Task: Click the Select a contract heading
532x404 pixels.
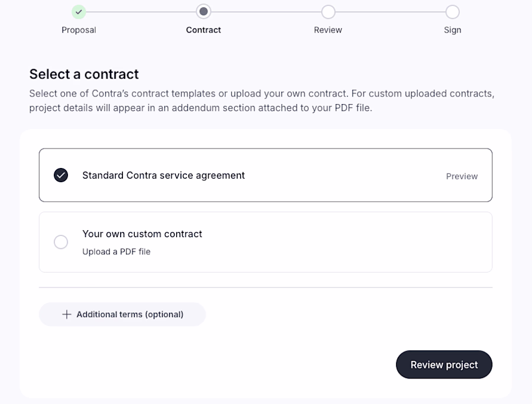Action: (x=84, y=74)
